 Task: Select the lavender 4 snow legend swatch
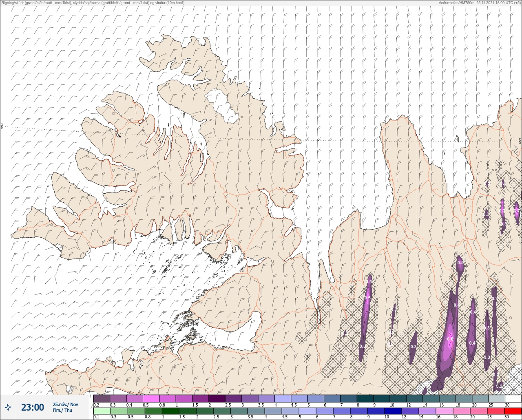pos(283,398)
